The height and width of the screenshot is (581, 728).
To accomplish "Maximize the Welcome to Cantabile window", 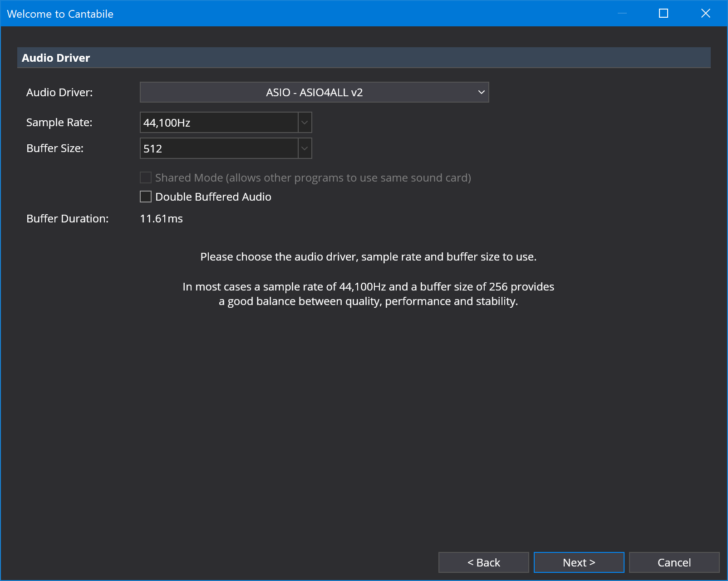I will pyautogui.click(x=664, y=13).
